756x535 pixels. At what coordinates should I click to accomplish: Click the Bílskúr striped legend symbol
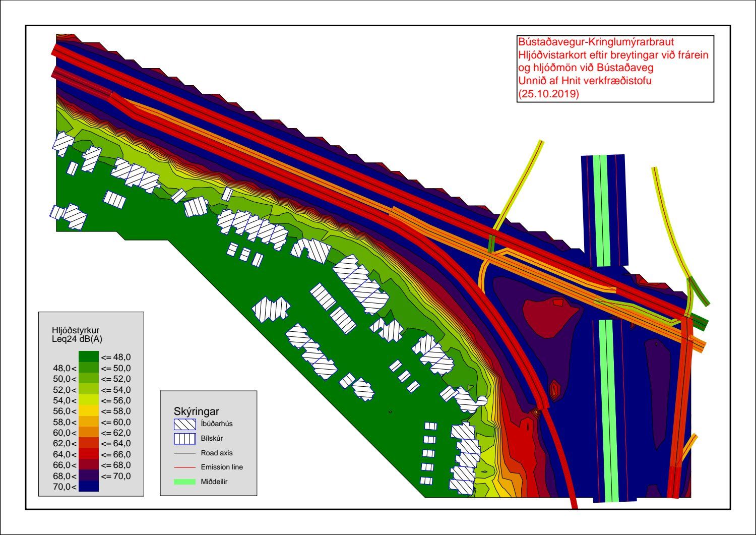(184, 439)
